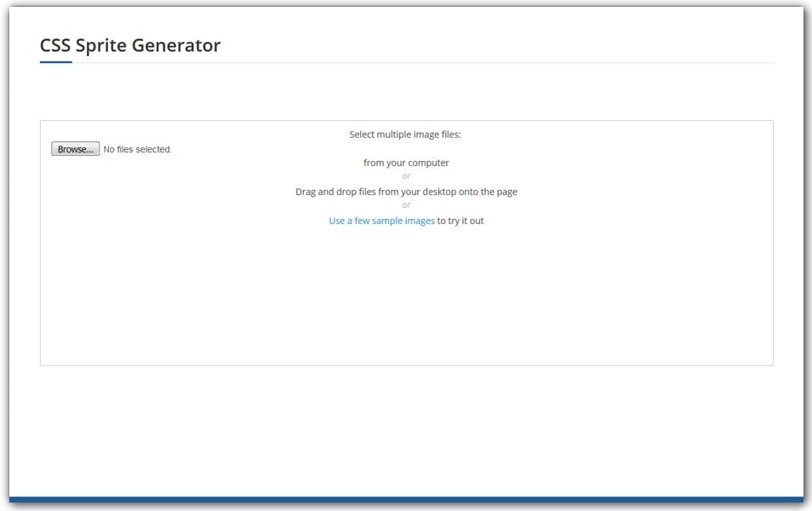Click blank white area below the drop box
812x511 pixels.
point(406,426)
